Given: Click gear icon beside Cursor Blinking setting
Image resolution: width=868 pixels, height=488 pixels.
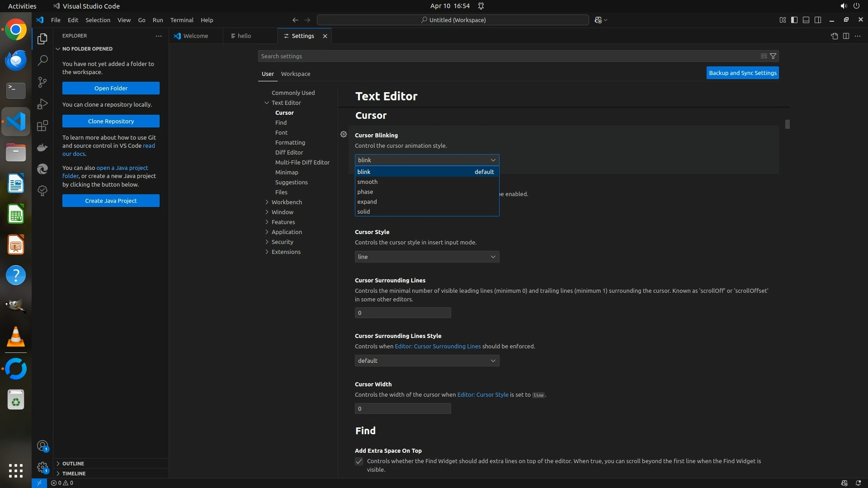Looking at the screenshot, I should [x=344, y=134].
